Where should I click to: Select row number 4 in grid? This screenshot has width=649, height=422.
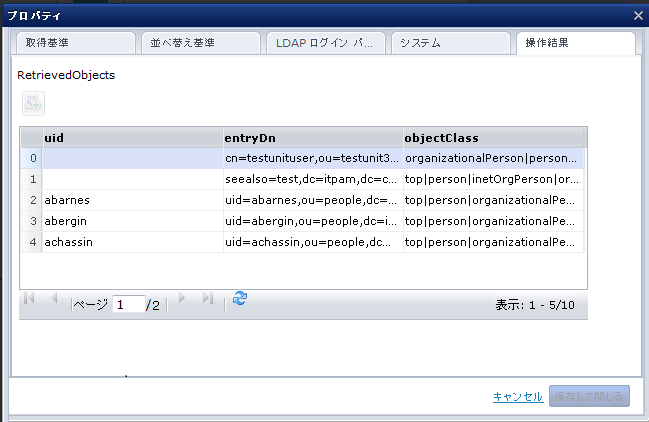pyautogui.click(x=31, y=242)
